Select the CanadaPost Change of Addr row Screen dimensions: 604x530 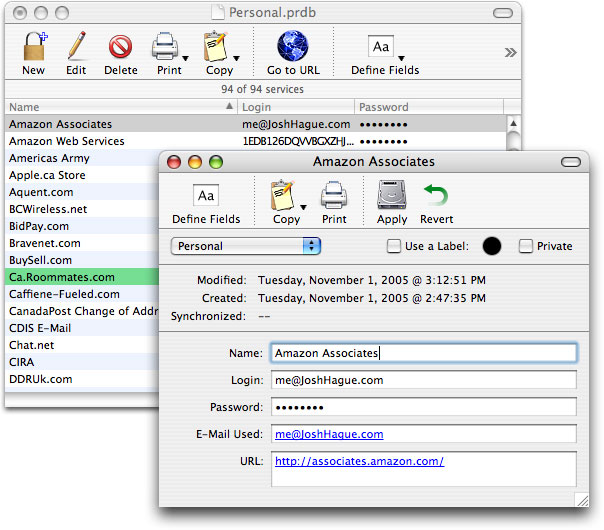[x=82, y=311]
